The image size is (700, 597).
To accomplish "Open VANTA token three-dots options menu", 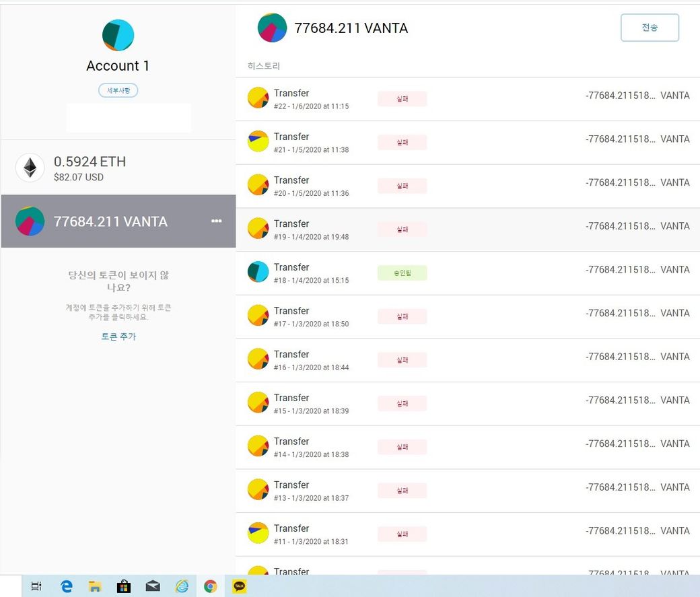I will (216, 221).
